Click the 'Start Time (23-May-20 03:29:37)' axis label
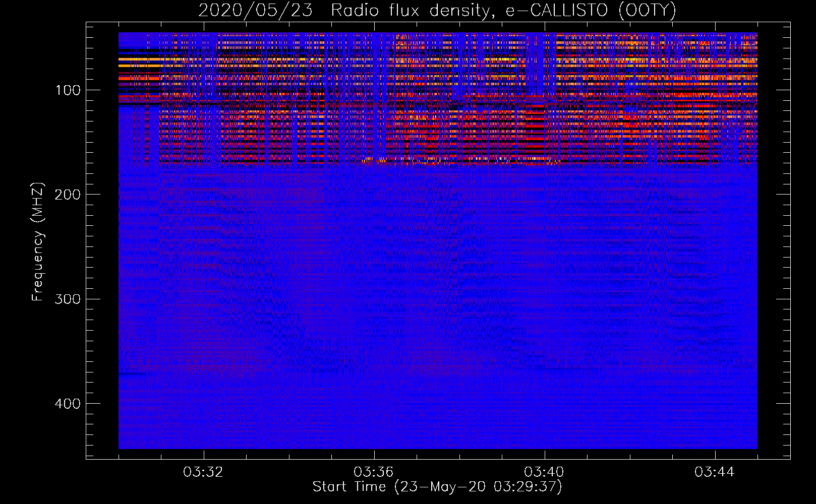This screenshot has width=816, height=504. tap(437, 487)
